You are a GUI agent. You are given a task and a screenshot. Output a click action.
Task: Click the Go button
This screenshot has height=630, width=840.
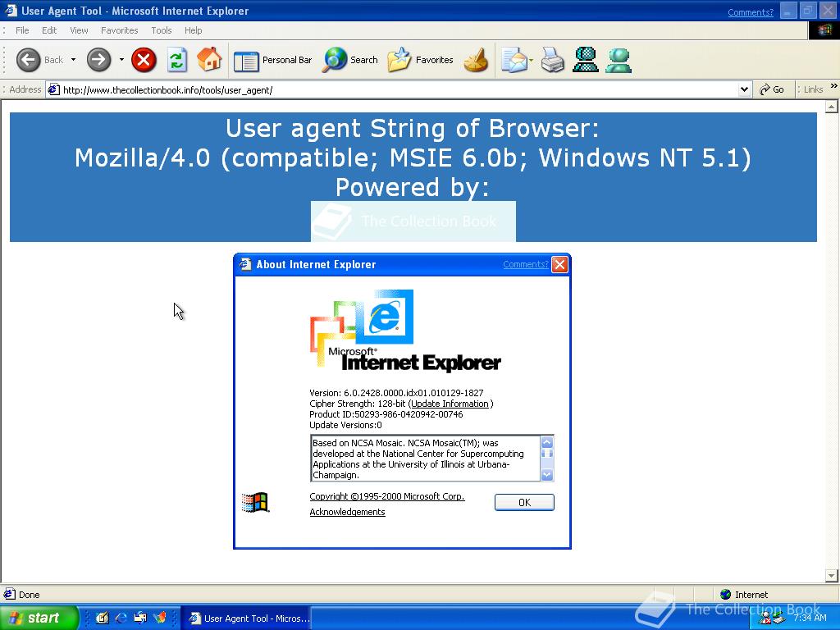click(771, 90)
